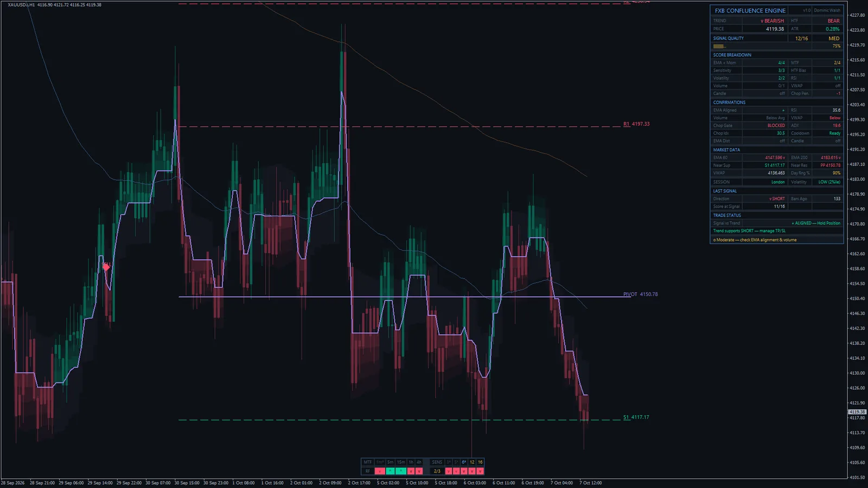Click the R1 4197.33 resistance label

(636, 124)
